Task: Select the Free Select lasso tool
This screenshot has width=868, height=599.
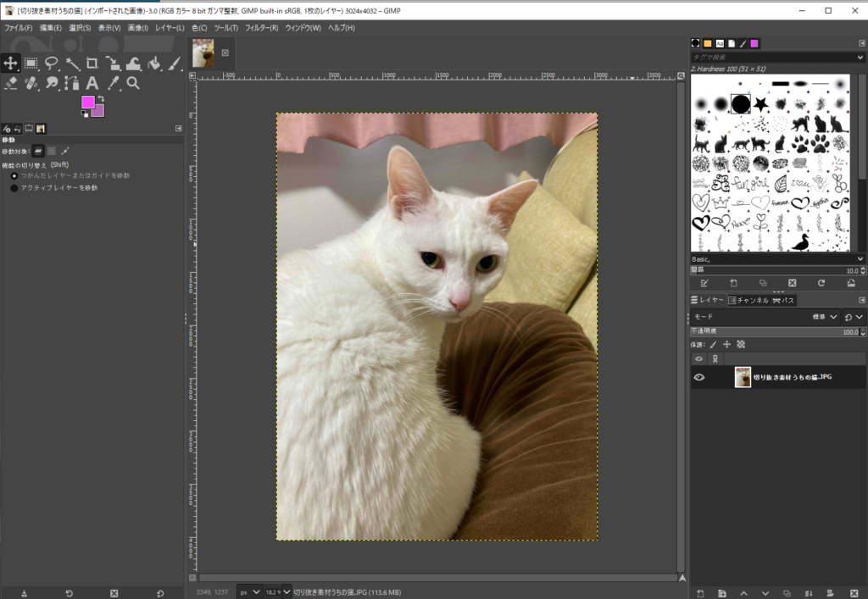Action: pos(52,63)
